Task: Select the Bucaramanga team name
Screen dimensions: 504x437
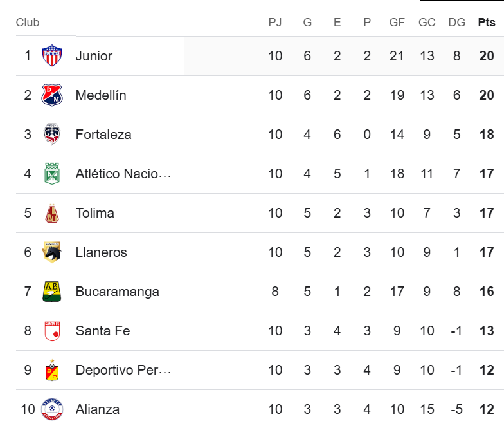Action: point(117,292)
